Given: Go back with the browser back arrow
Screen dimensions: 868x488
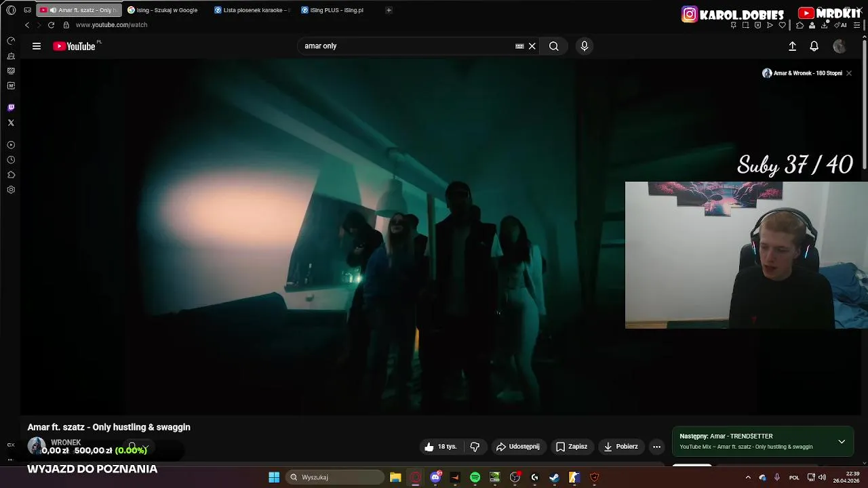Looking at the screenshot, I should click(x=27, y=25).
